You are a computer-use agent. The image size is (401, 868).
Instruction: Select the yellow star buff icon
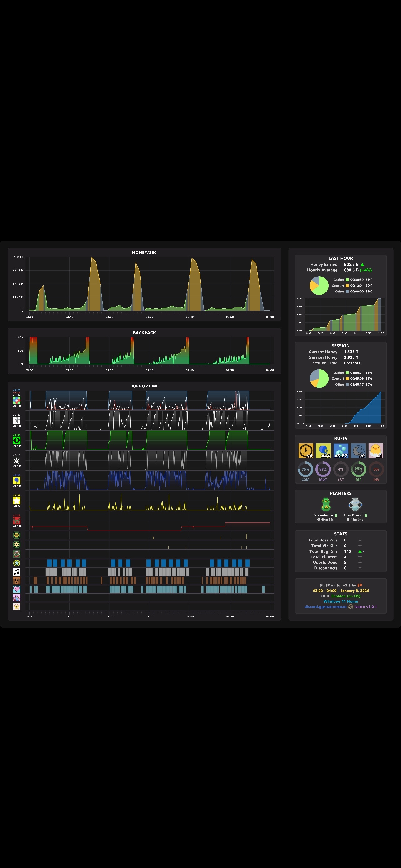17,500
